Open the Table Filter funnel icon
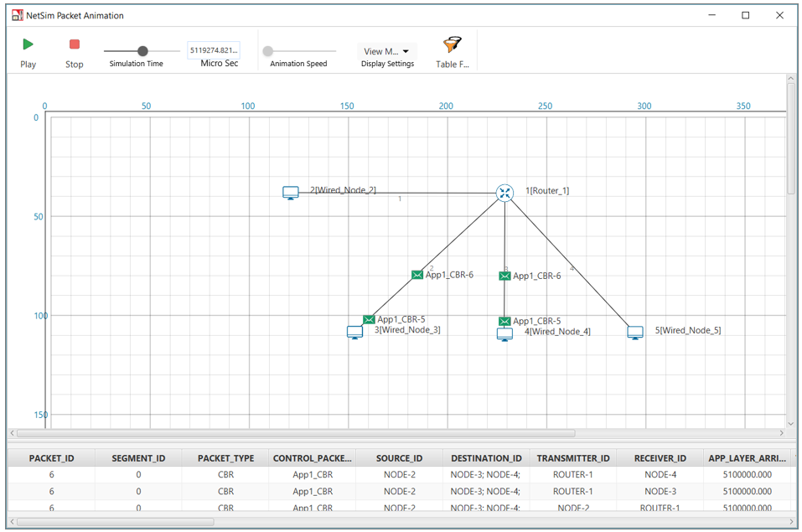Viewport: 802px width, 532px height. tap(453, 45)
